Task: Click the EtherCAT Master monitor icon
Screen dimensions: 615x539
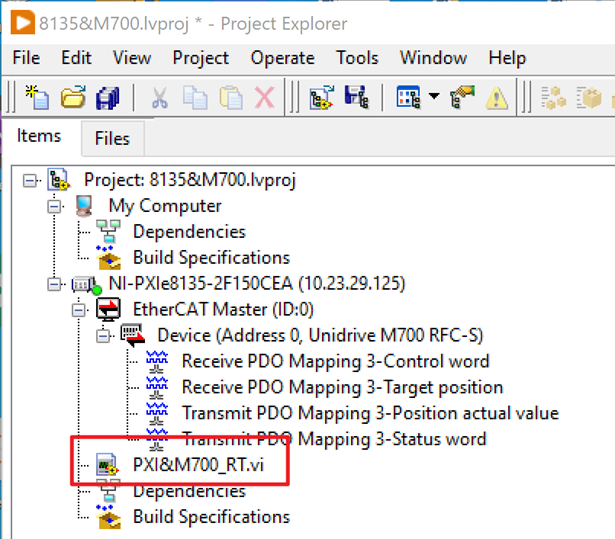Action: [x=108, y=310]
